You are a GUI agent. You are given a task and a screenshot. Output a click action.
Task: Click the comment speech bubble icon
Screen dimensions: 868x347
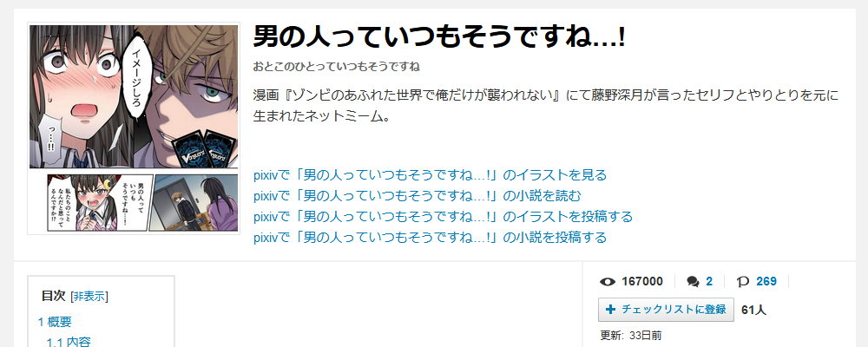[693, 282]
